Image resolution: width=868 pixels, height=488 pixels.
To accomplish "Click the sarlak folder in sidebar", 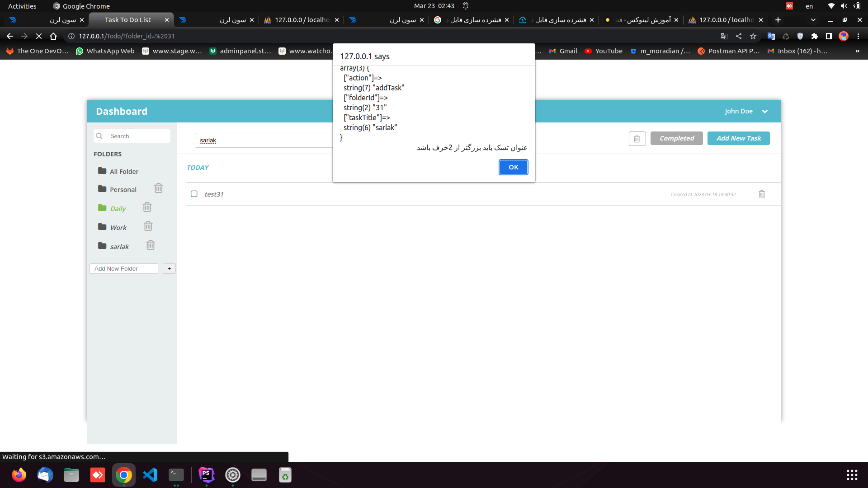I will click(119, 246).
